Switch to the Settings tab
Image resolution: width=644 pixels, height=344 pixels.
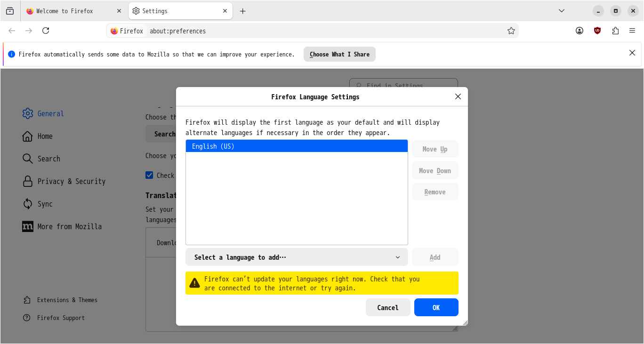tap(180, 11)
